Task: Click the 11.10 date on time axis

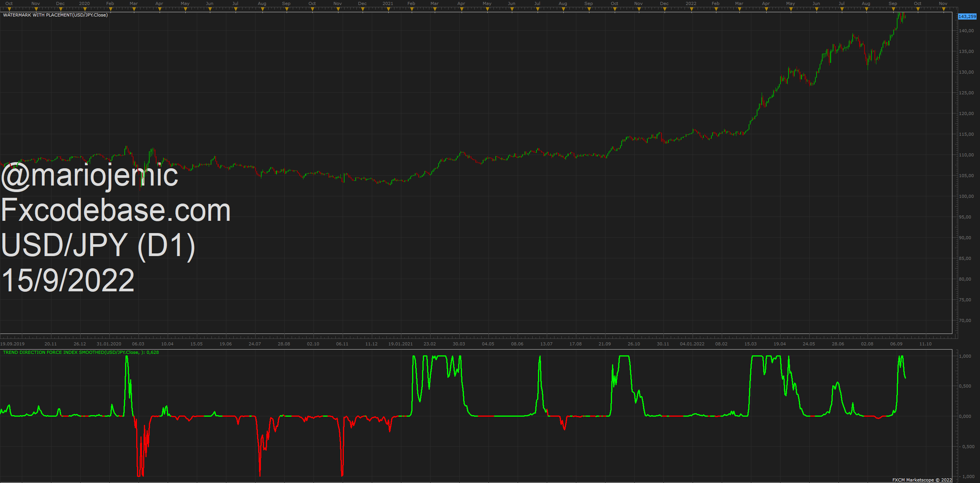Action: pyautogui.click(x=926, y=344)
